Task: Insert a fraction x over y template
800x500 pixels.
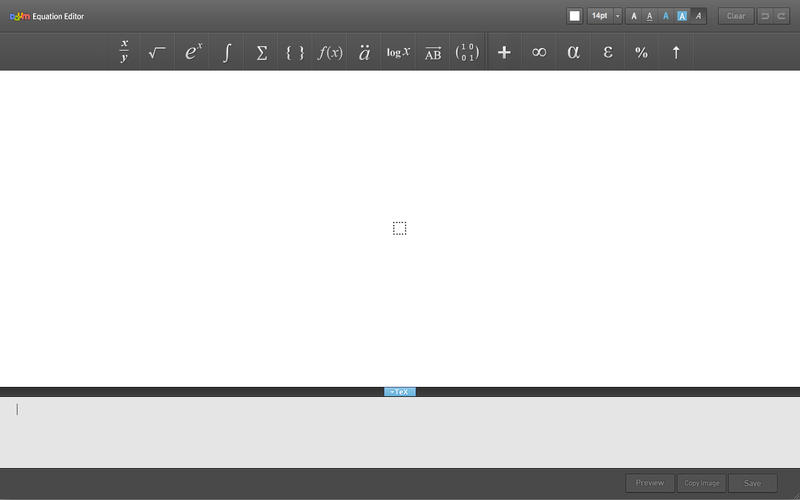Action: (x=124, y=52)
